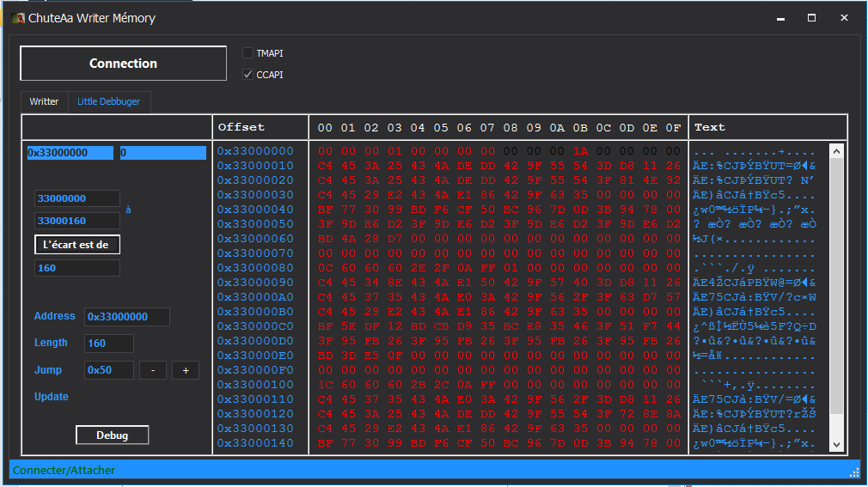Click the Connecter/Attacher status text

click(64, 471)
